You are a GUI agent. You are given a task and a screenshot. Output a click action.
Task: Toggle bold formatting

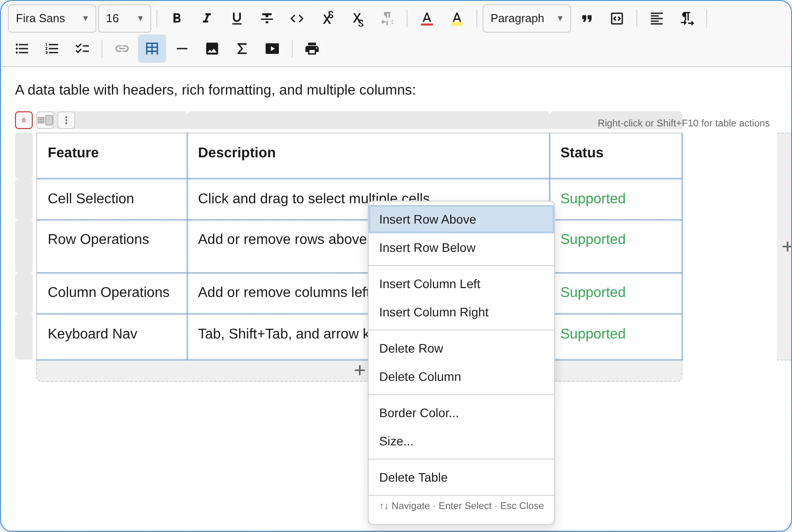[x=177, y=19]
